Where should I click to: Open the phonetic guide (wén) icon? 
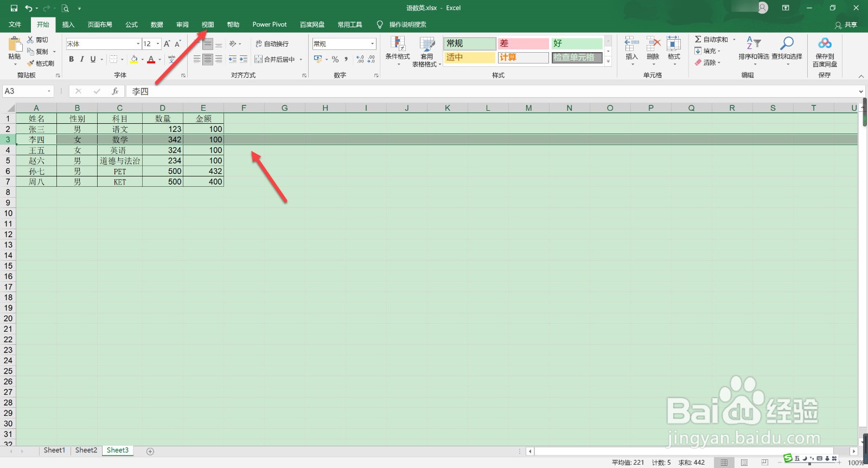(172, 59)
